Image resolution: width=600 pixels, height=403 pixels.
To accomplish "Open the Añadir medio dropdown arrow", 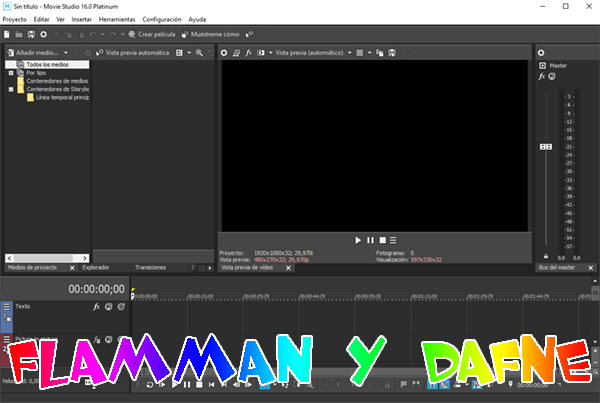I will click(66, 53).
